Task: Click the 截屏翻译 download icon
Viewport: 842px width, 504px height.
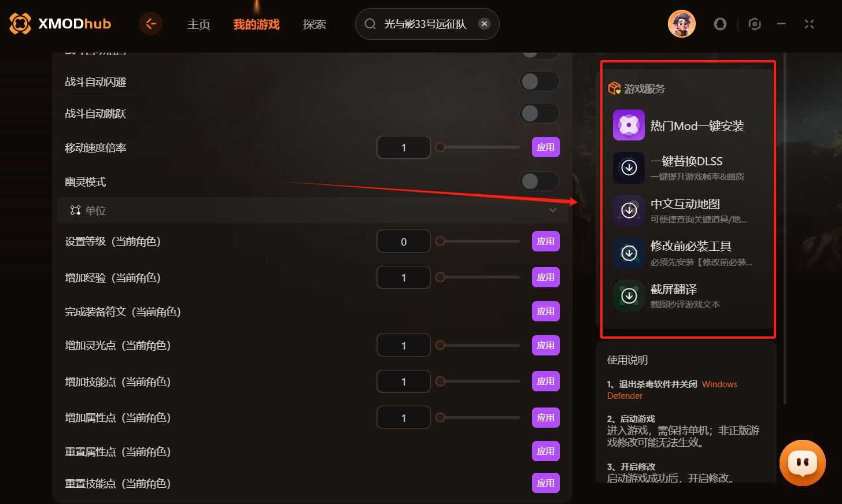Action: point(629,295)
